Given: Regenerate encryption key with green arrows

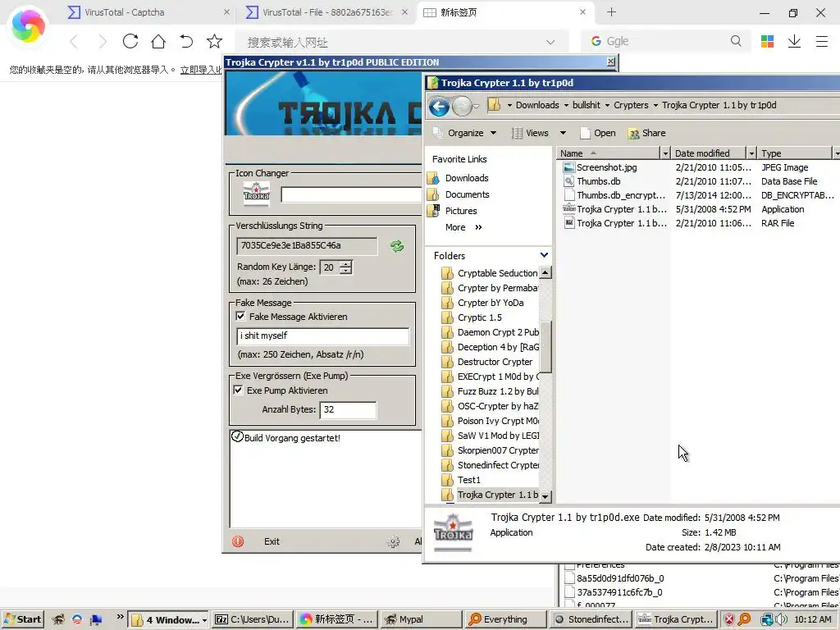Looking at the screenshot, I should tap(397, 246).
